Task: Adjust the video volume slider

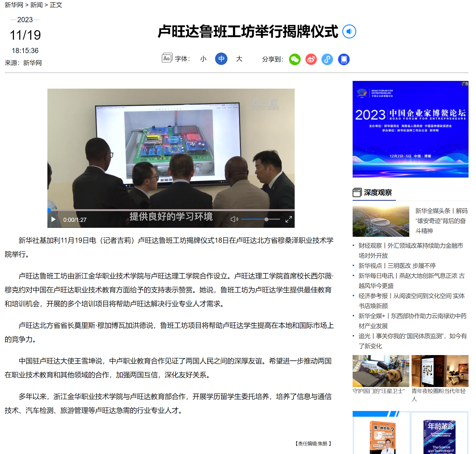Action: point(261,219)
